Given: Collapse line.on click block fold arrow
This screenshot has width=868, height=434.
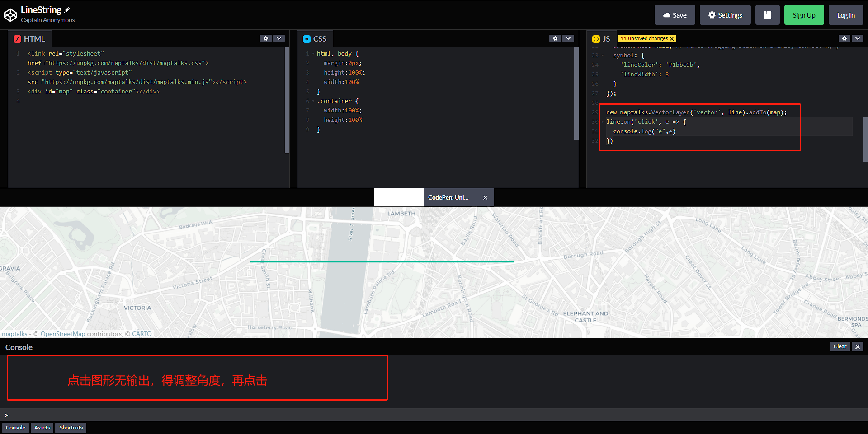Looking at the screenshot, I should 603,122.
